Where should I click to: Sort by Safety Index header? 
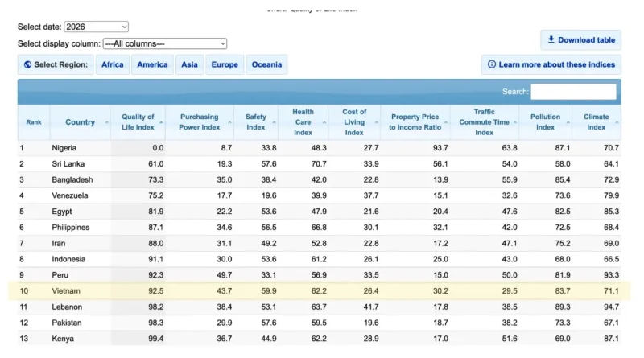[255, 122]
